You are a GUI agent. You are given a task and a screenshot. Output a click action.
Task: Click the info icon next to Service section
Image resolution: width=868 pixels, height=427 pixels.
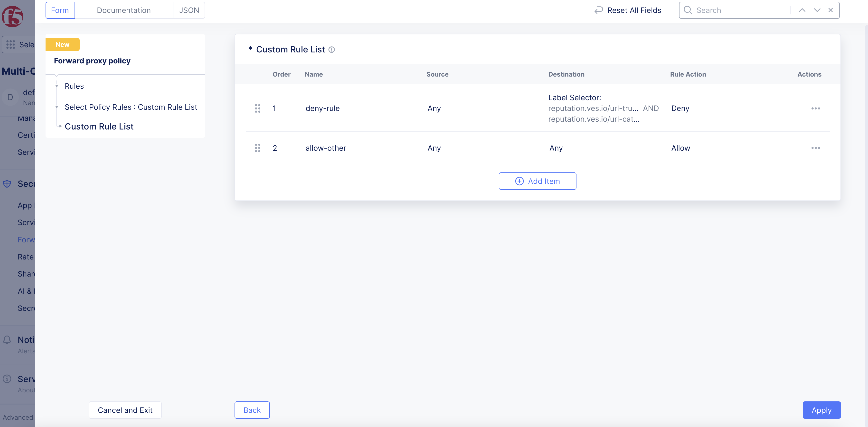point(7,379)
